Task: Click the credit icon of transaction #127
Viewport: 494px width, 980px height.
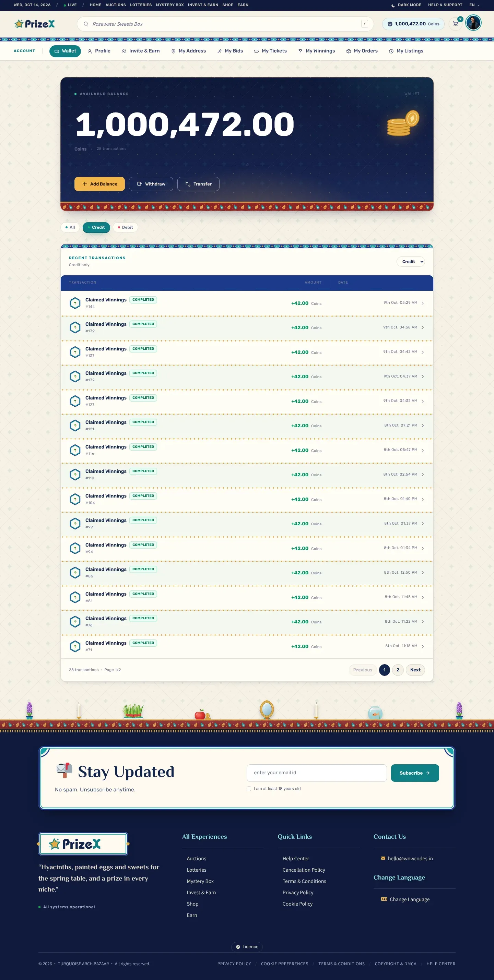Action: coord(75,401)
